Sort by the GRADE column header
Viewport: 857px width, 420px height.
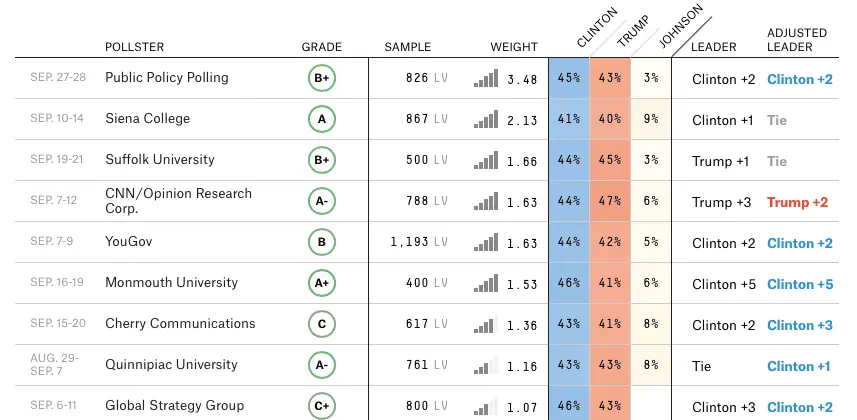pos(322,47)
